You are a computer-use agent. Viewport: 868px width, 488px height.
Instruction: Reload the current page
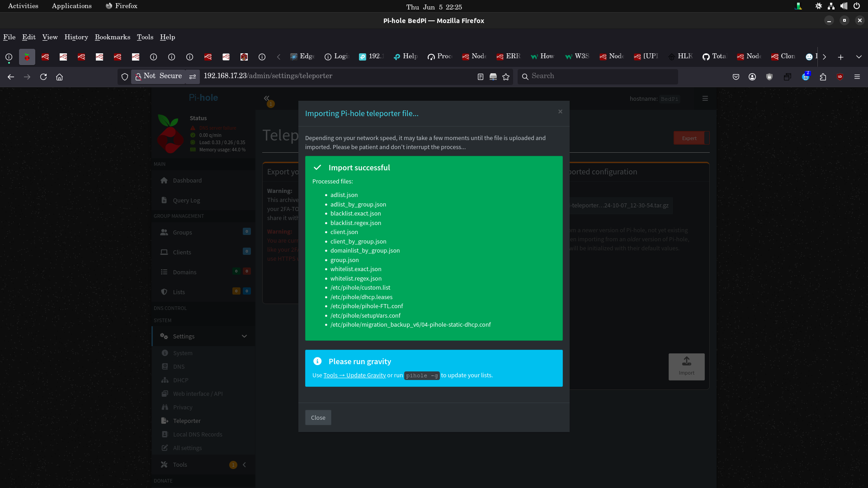point(43,77)
